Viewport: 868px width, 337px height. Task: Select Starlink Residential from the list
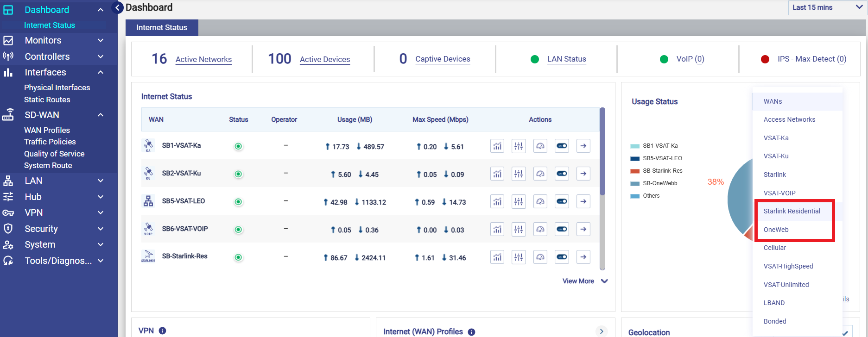(x=792, y=211)
